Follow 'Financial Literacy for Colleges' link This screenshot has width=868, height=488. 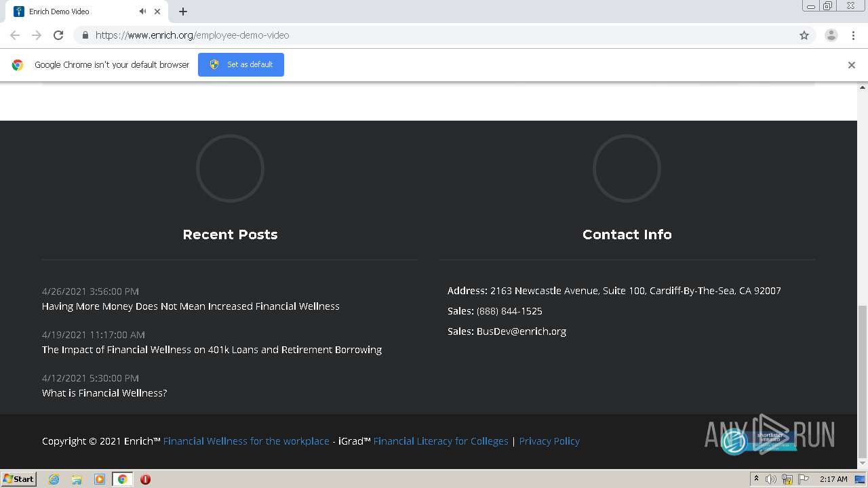[x=441, y=441]
